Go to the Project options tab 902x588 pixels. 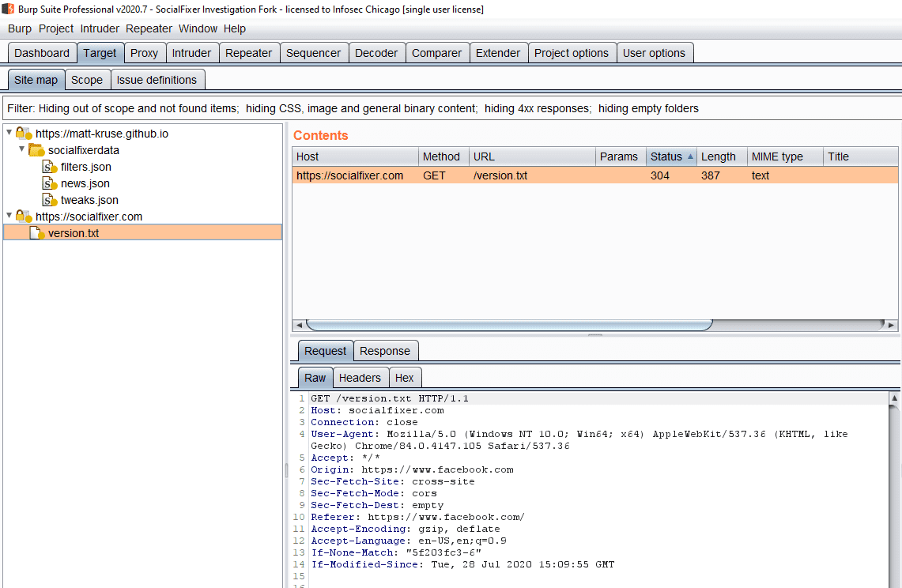pyautogui.click(x=572, y=53)
